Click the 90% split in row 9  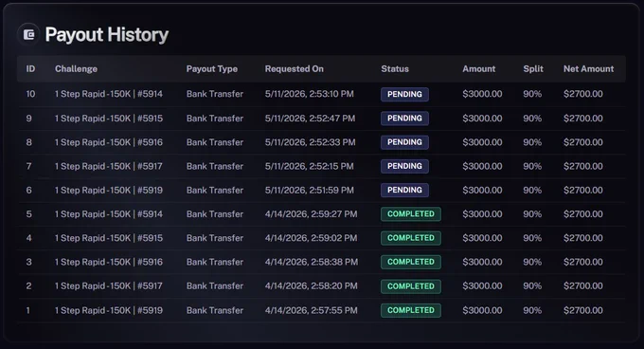(532, 119)
